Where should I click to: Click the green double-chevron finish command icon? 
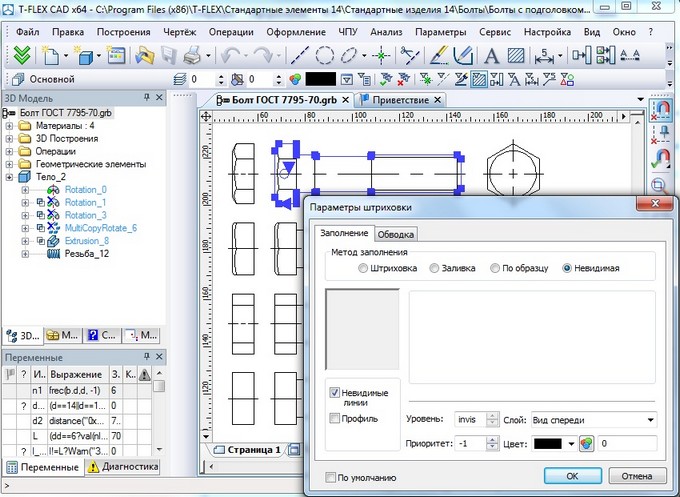click(22, 55)
